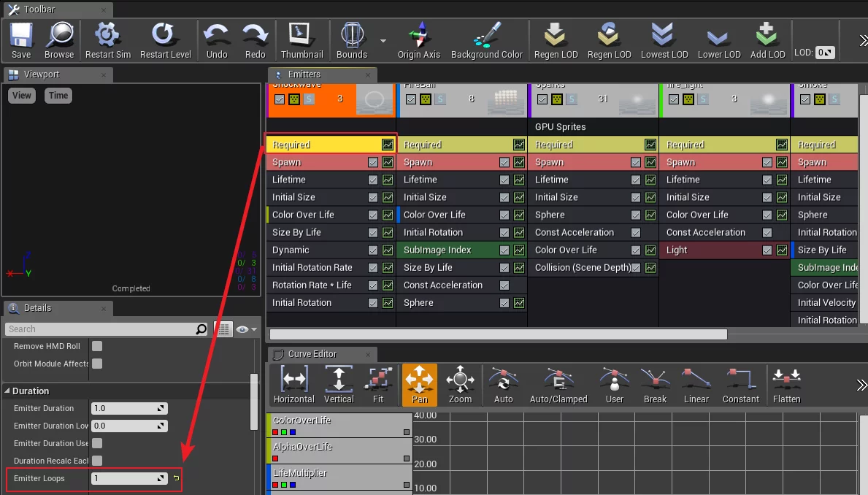Viewport: 868px width, 495px height.
Task: Switch to the Curve Editor tab
Action: (311, 354)
